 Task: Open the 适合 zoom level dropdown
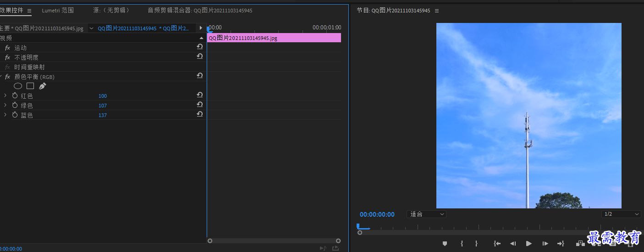426,214
